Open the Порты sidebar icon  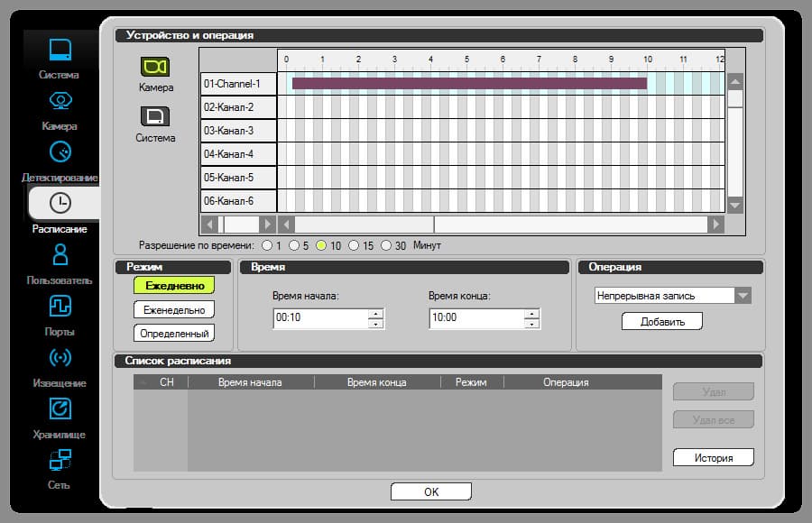point(60,306)
